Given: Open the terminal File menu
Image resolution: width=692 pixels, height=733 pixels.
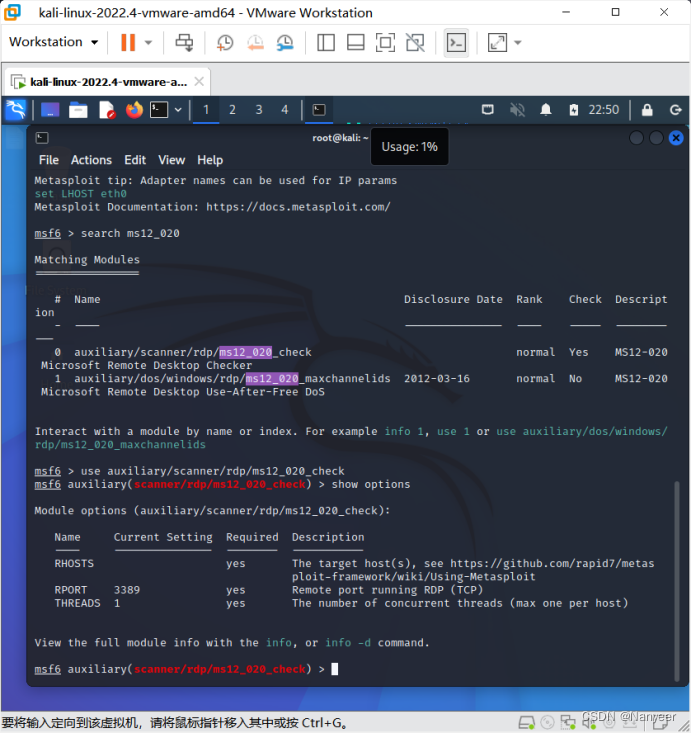Looking at the screenshot, I should [49, 160].
